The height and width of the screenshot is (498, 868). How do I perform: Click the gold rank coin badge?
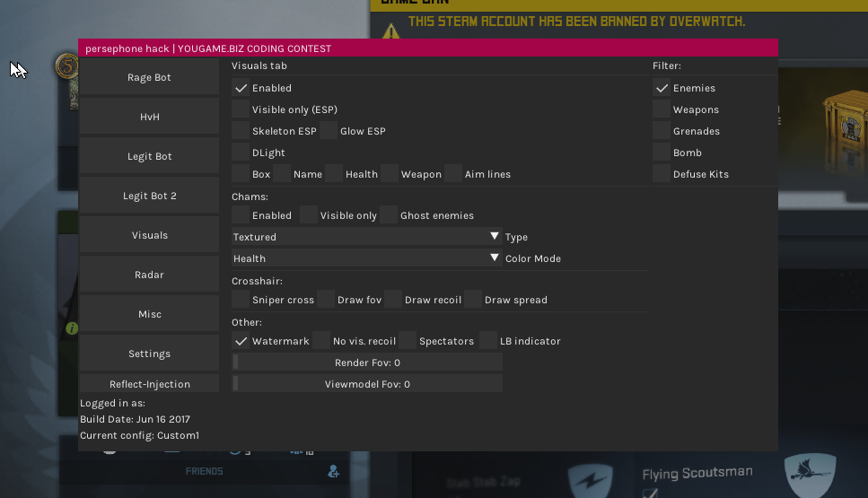click(x=66, y=66)
